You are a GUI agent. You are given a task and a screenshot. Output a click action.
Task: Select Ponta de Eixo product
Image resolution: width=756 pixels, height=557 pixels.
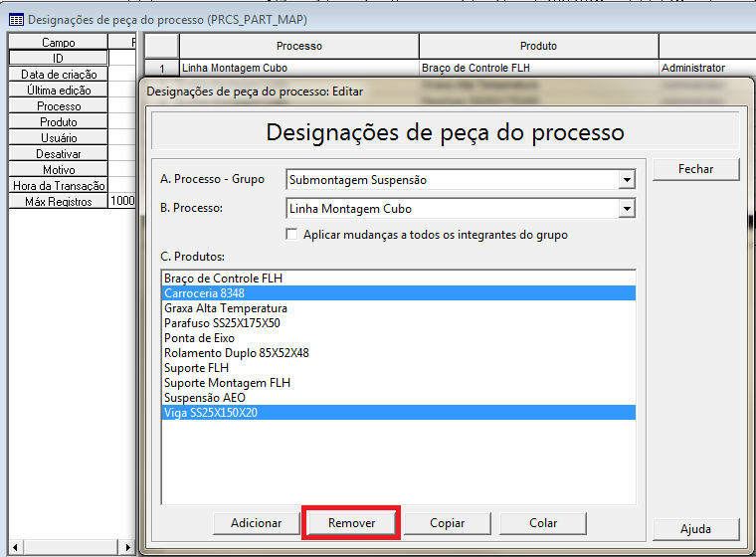click(x=399, y=338)
